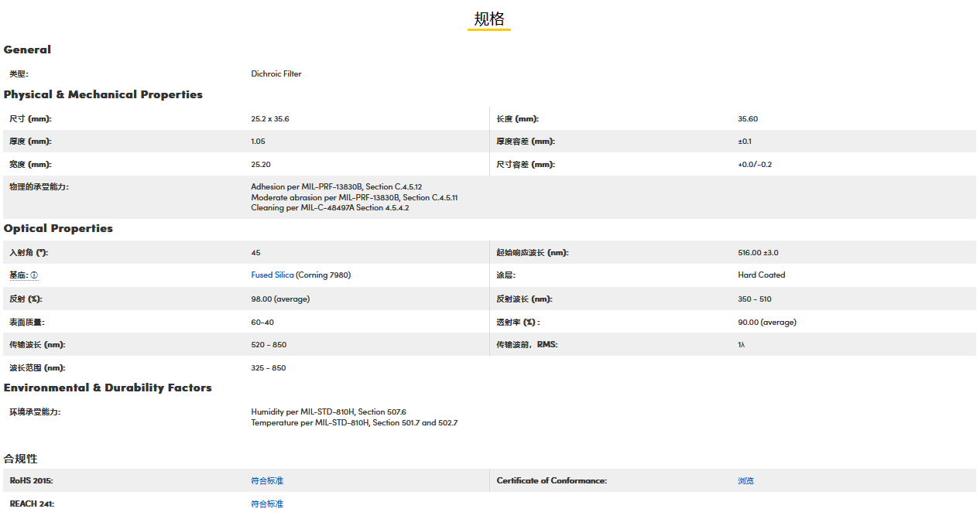This screenshot has height=519, width=980.
Task: Click Physical & Mechanical Properties heading
Action: click(103, 94)
